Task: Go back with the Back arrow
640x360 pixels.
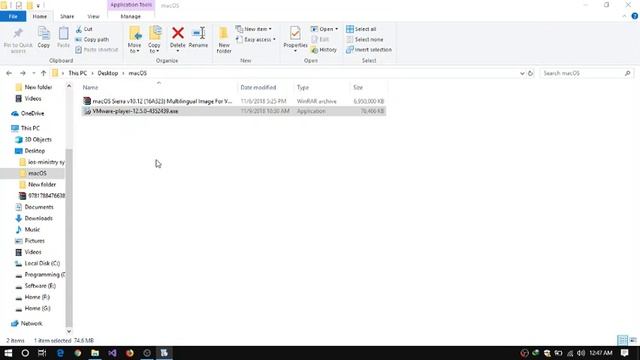Action: [9, 73]
